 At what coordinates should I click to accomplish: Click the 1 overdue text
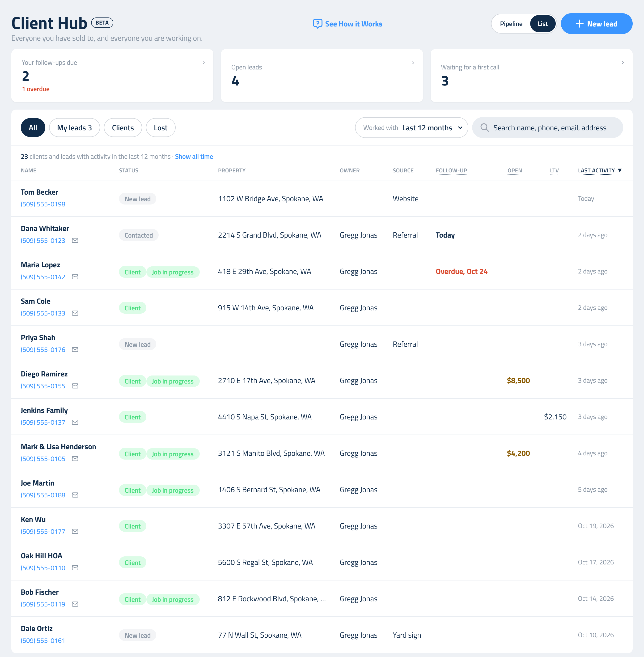point(36,89)
